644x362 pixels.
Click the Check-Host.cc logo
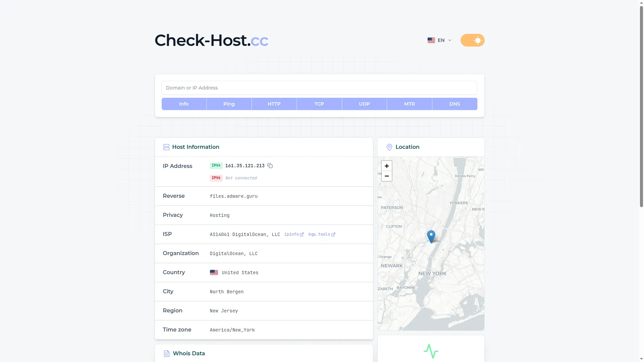(211, 40)
